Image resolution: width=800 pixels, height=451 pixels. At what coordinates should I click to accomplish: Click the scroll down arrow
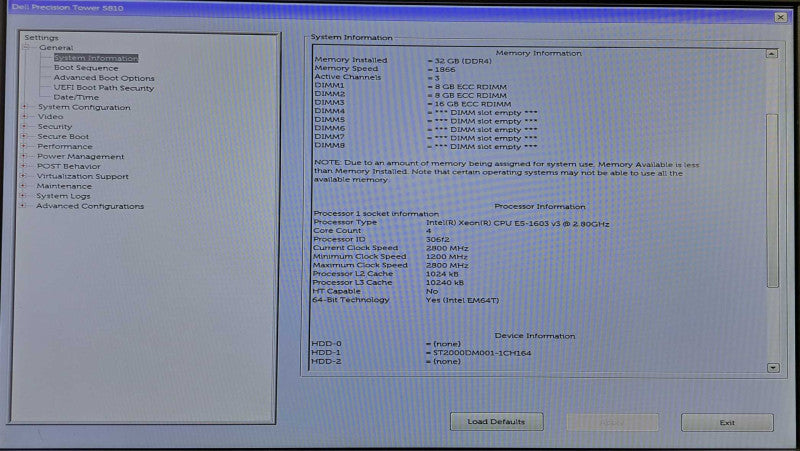(x=773, y=367)
